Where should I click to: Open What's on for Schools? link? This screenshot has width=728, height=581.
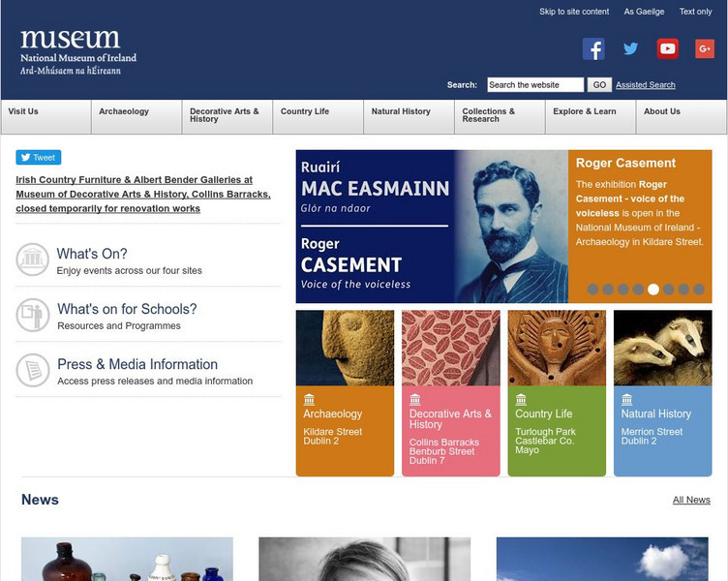(x=127, y=309)
